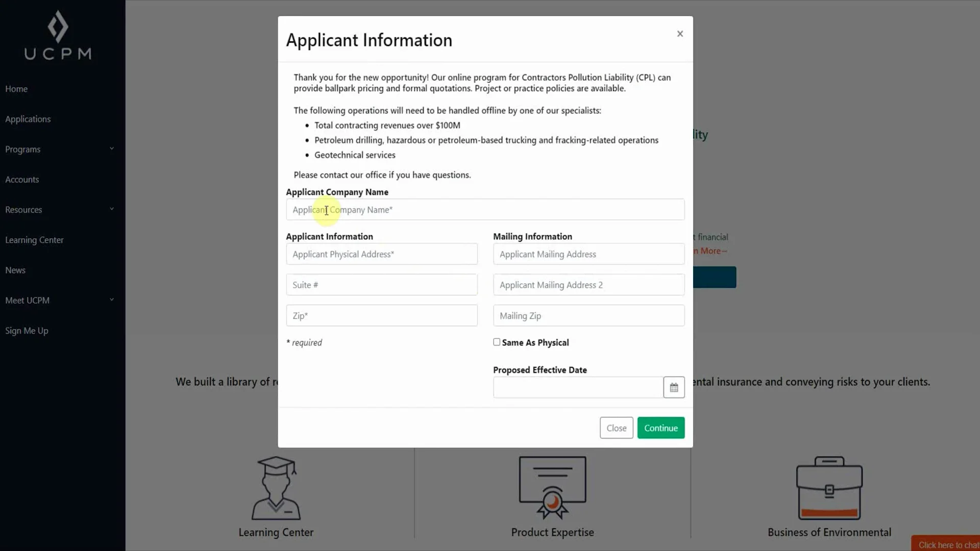Select Sign Me Up in sidebar

point(27,331)
